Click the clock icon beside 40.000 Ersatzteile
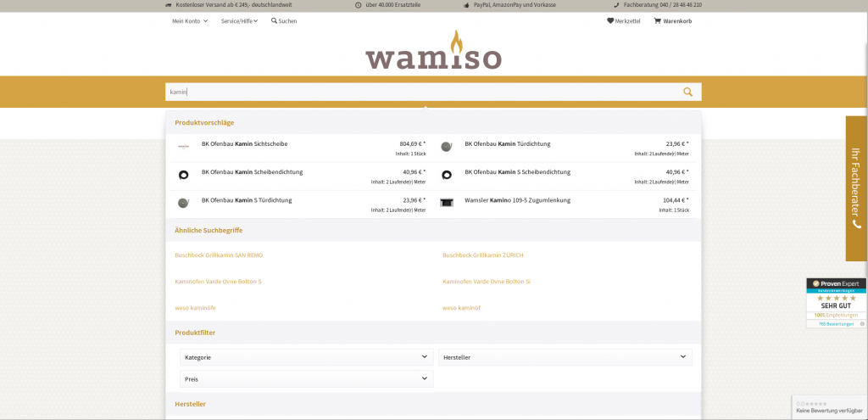 pyautogui.click(x=359, y=5)
